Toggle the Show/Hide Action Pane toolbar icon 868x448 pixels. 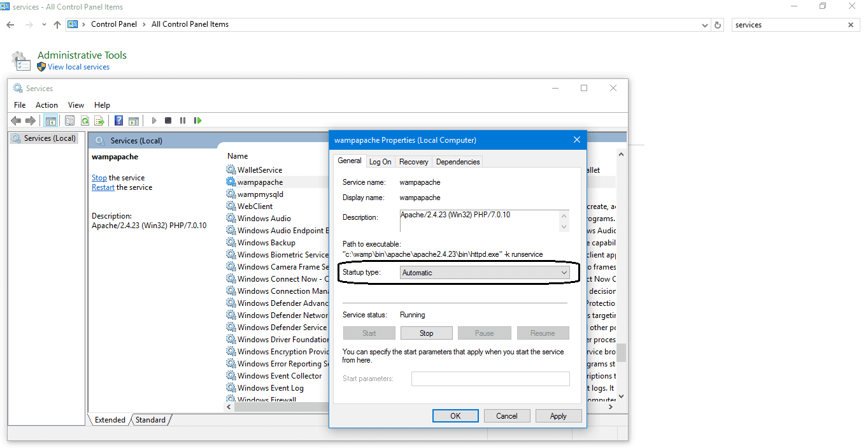point(134,120)
